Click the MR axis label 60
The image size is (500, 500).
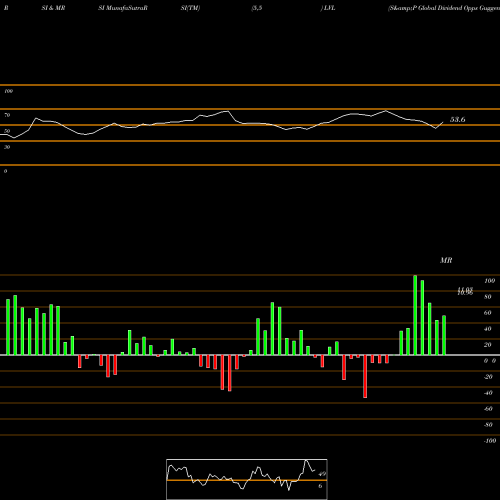coord(488,313)
